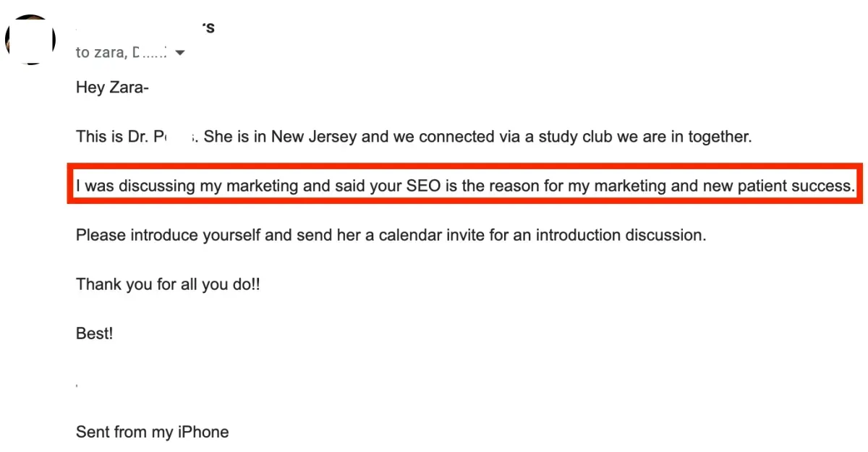
Task: Click the "Please introduce yourself" sentence
Action: (x=391, y=235)
